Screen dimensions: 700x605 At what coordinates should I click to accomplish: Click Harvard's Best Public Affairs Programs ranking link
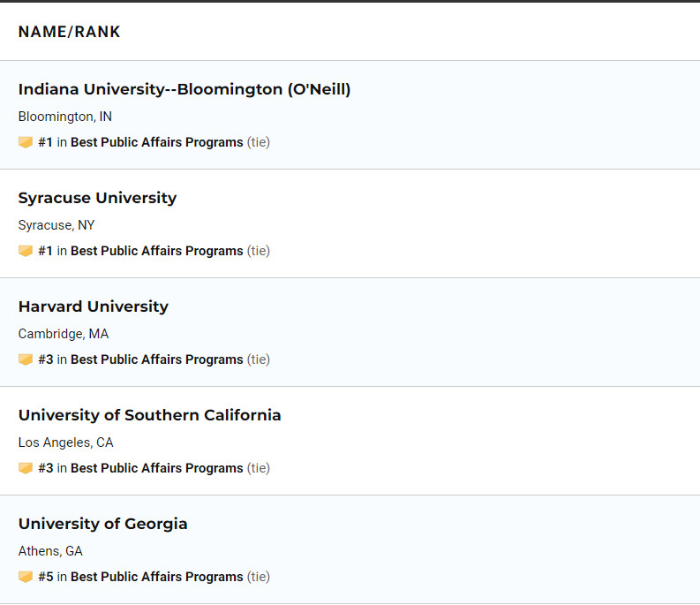(156, 359)
